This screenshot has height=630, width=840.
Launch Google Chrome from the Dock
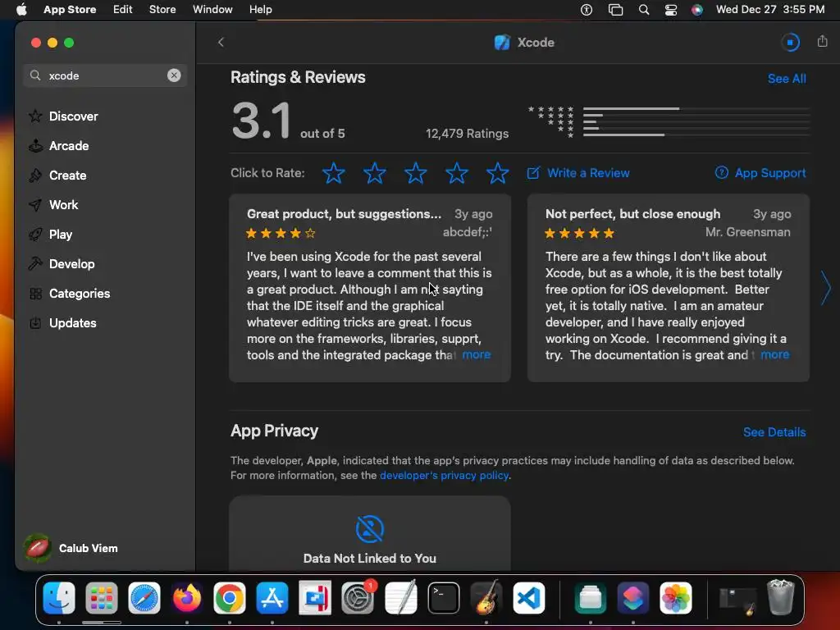(x=230, y=598)
